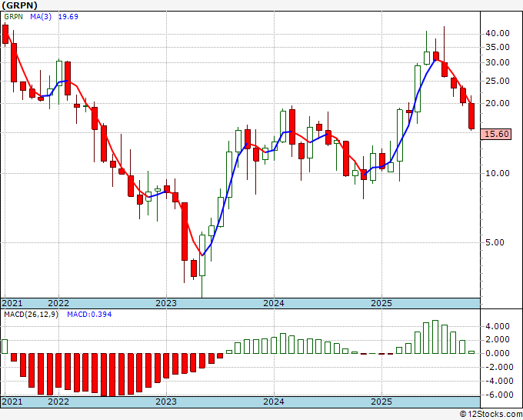Click the 19.69 moving average value
Image resolution: width=523 pixels, height=420 pixels.
(68, 17)
